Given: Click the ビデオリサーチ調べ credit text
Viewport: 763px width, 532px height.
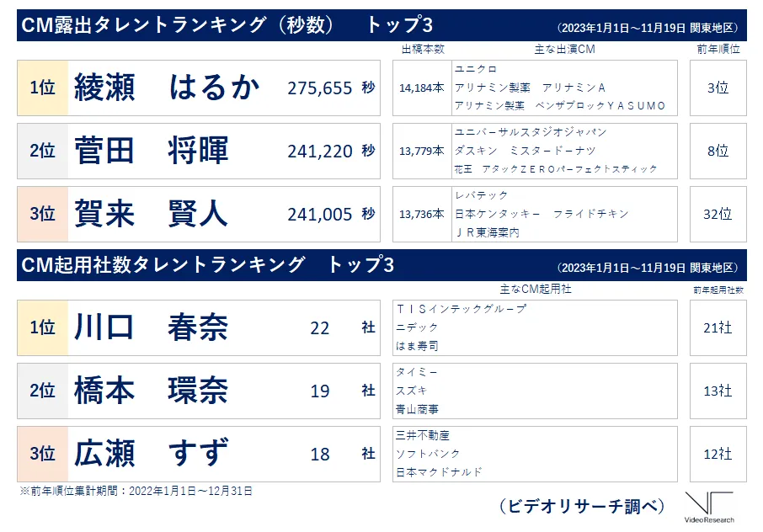Looking at the screenshot, I should [582, 506].
